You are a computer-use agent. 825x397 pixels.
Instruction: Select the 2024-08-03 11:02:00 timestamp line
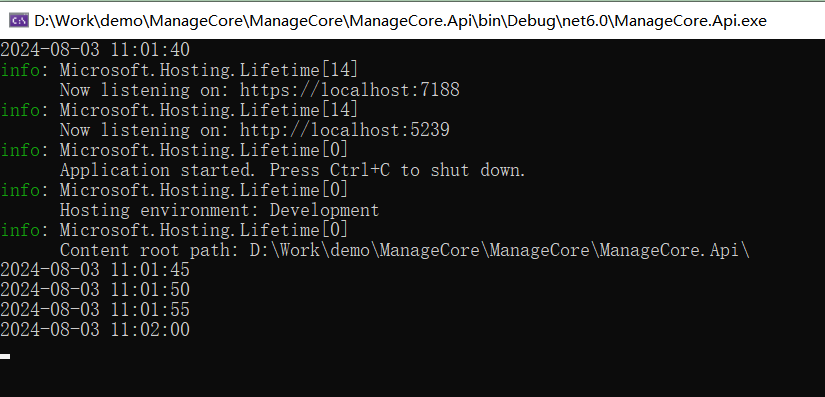(95, 330)
